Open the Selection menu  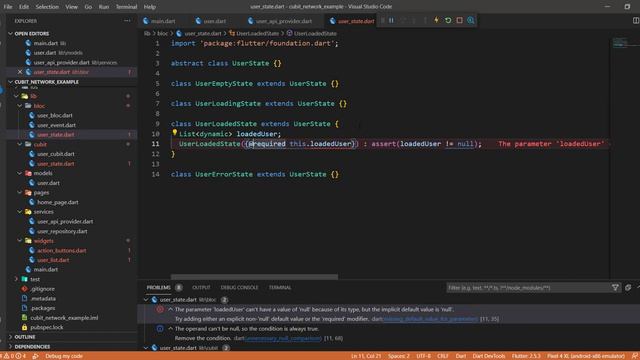47,7
